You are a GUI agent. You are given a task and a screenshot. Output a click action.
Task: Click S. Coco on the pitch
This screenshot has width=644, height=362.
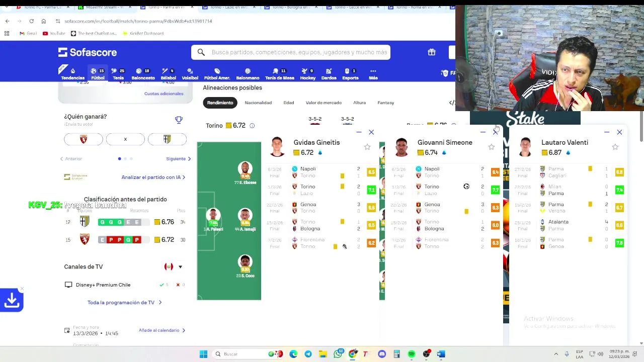click(245, 266)
